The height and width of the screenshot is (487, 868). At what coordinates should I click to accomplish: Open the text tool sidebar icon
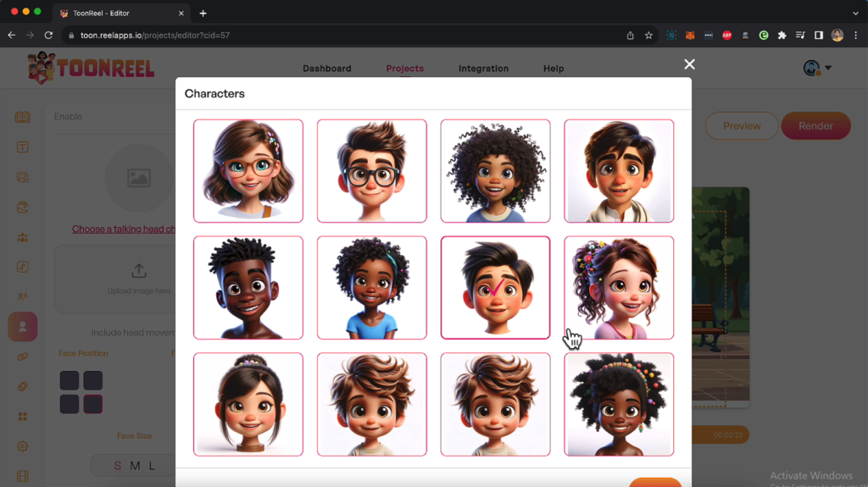[x=23, y=147]
